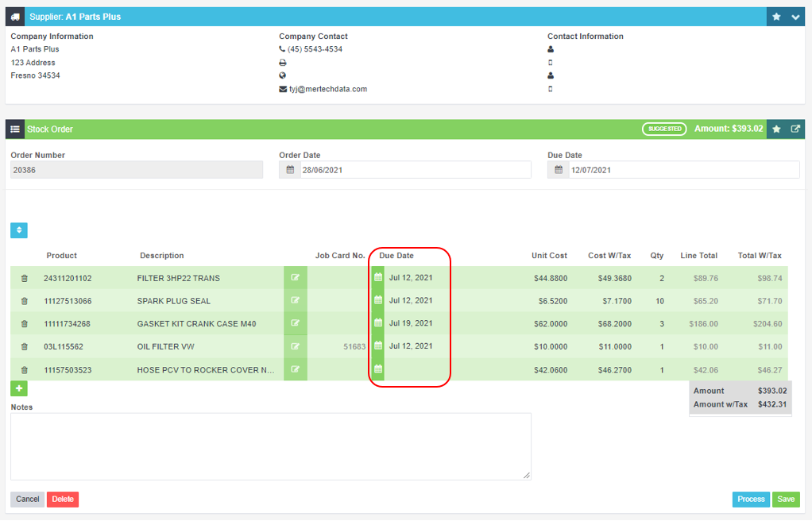Add a new order line with plus button
This screenshot has width=812, height=521.
tap(19, 388)
